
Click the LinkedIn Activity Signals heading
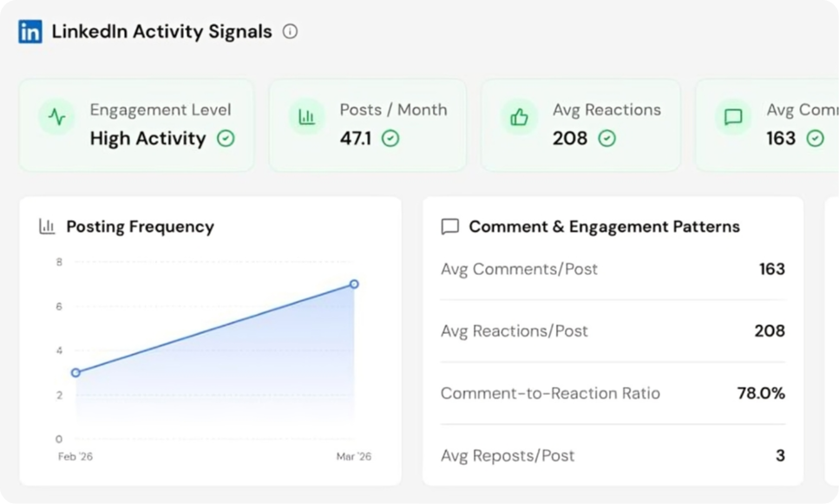(161, 32)
